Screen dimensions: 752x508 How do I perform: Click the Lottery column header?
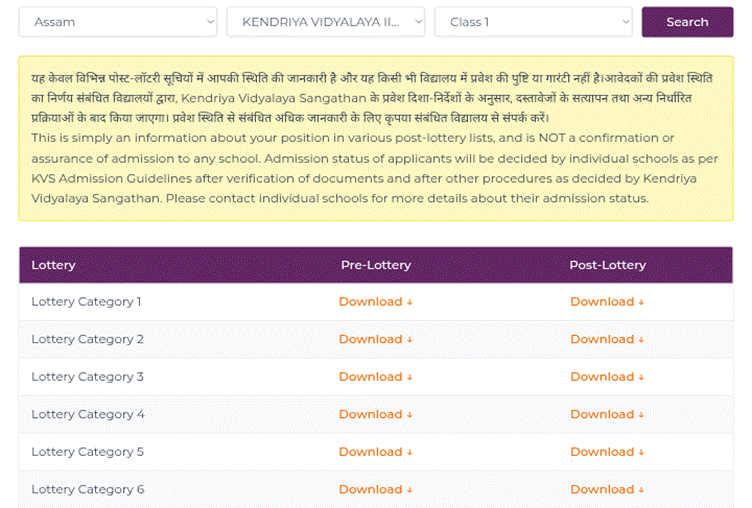click(53, 265)
